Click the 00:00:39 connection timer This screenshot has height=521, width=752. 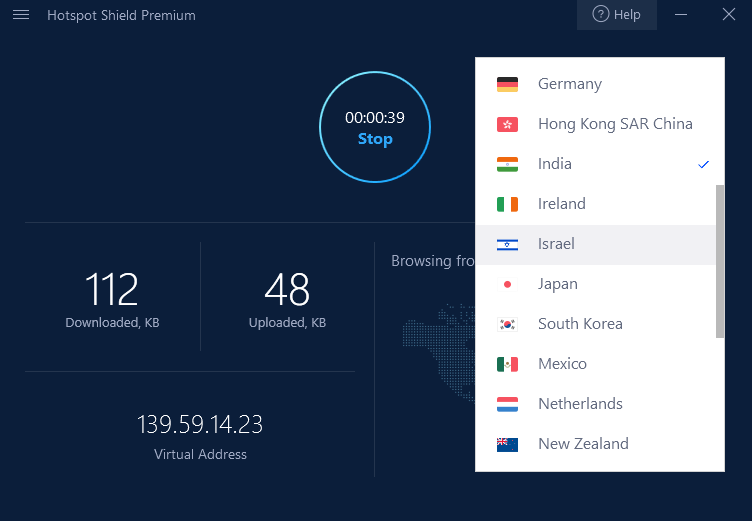pyautogui.click(x=375, y=118)
